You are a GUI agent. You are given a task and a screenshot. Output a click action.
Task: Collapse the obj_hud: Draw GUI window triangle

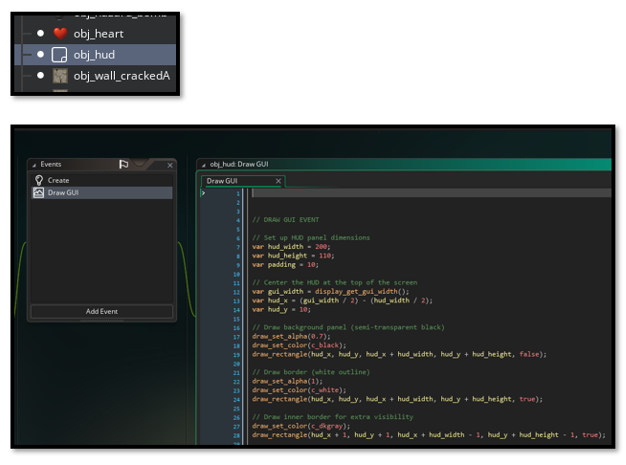[x=203, y=164]
